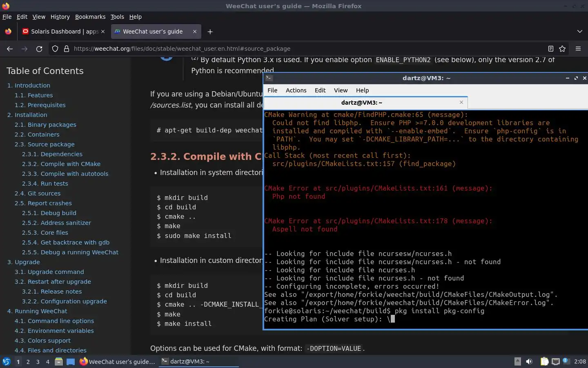Go to 4. Running WeeChat link

pyautogui.click(x=37, y=311)
